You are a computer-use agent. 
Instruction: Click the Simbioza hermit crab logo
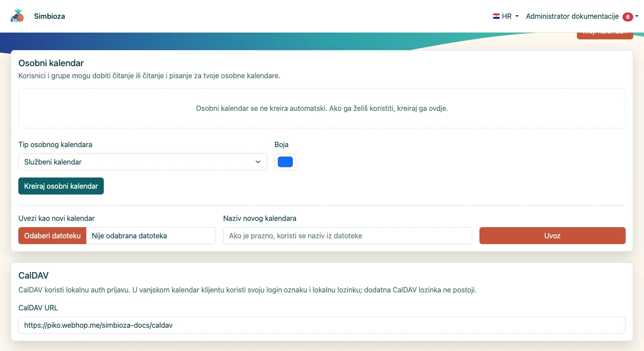17,16
